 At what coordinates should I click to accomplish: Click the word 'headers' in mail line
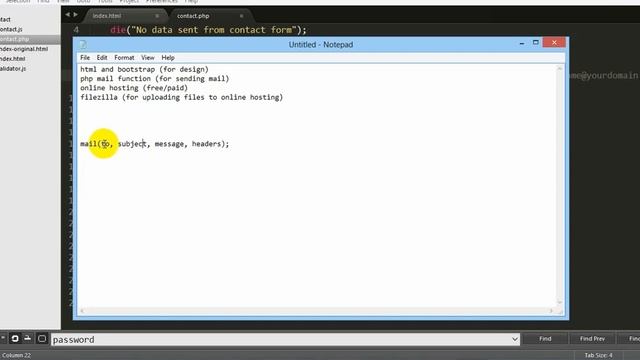206,144
